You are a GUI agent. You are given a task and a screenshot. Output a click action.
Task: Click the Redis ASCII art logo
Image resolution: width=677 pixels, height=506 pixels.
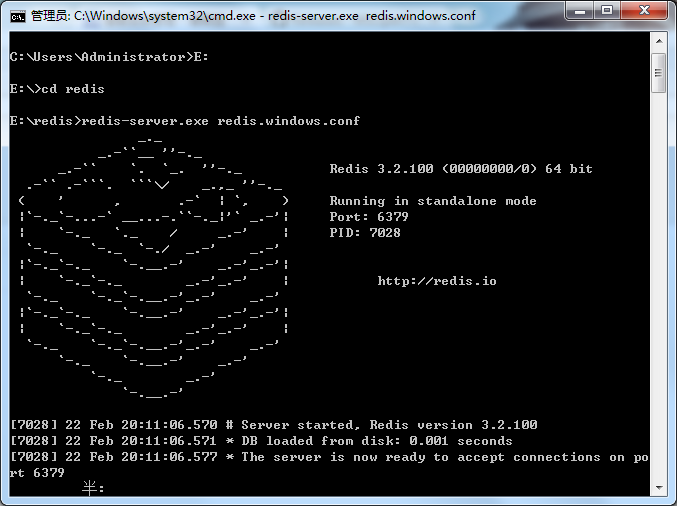click(x=154, y=268)
